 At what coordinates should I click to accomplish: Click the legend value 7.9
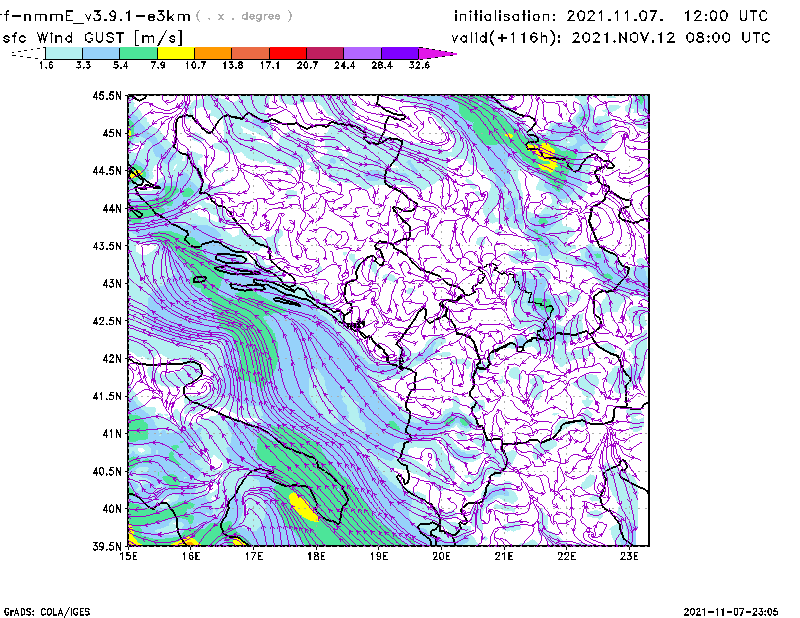tap(158, 65)
